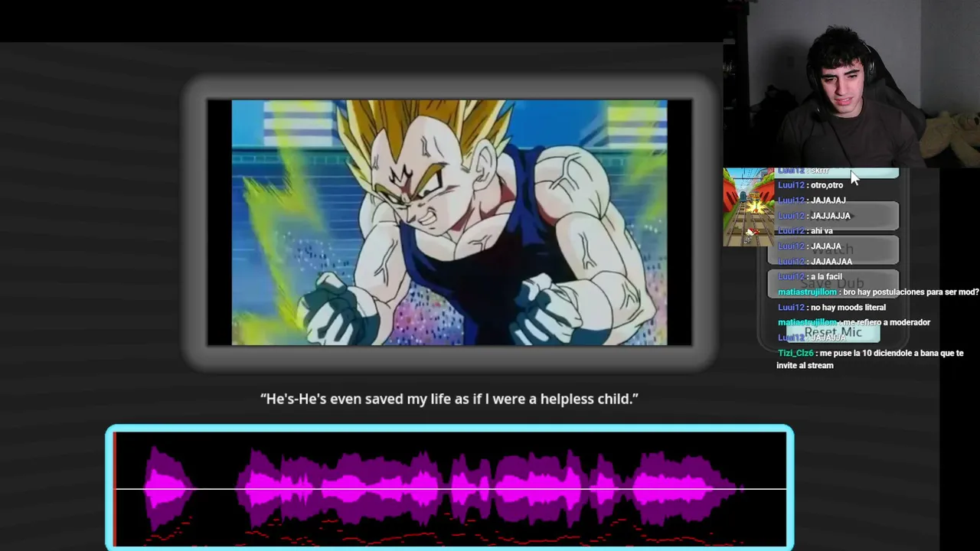This screenshot has width=980, height=551.
Task: Click the chat message "otro,otro"
Action: point(826,185)
